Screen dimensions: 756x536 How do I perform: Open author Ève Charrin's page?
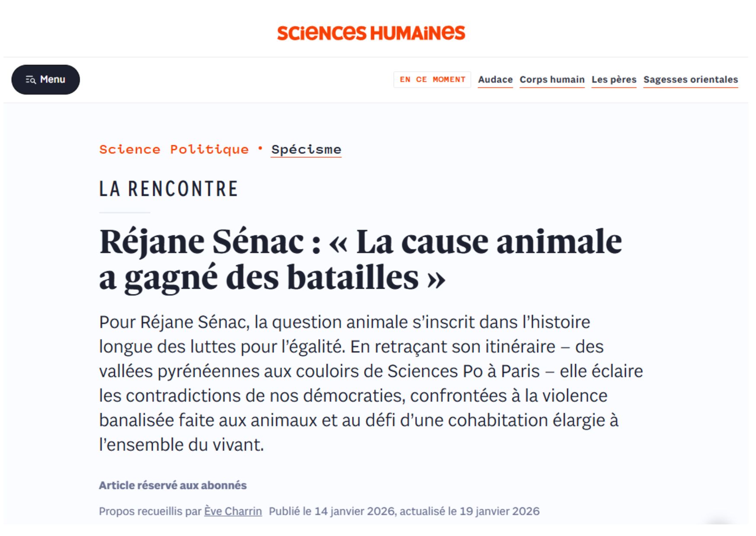[x=233, y=511]
